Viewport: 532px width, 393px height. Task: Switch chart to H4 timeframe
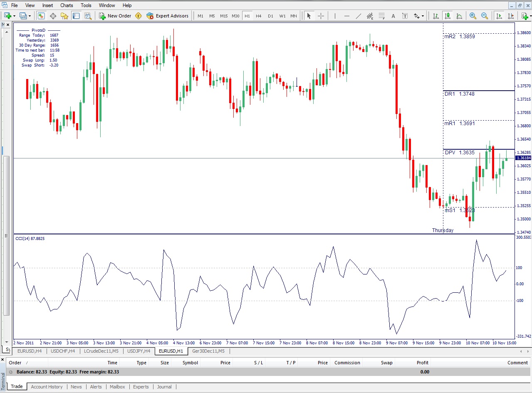pos(259,16)
